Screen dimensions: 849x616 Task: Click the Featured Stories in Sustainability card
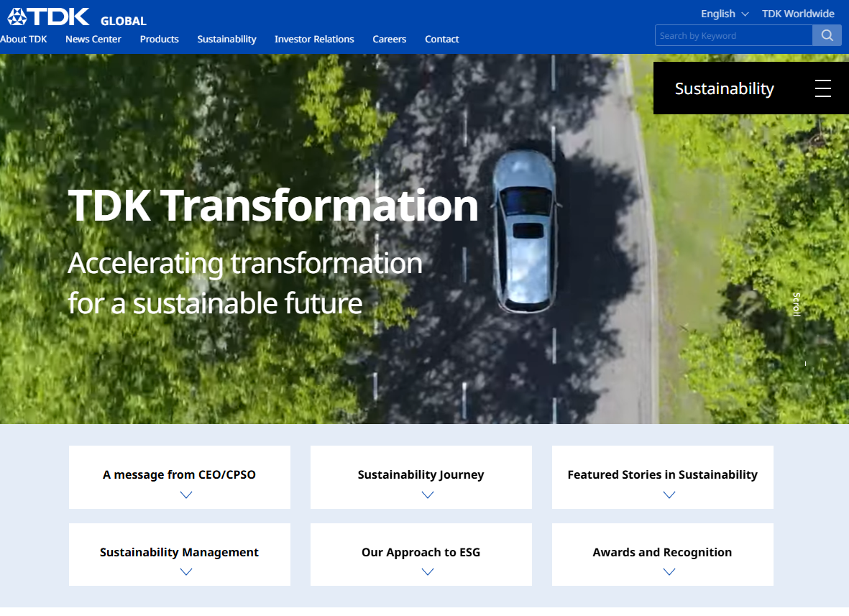[x=663, y=477]
